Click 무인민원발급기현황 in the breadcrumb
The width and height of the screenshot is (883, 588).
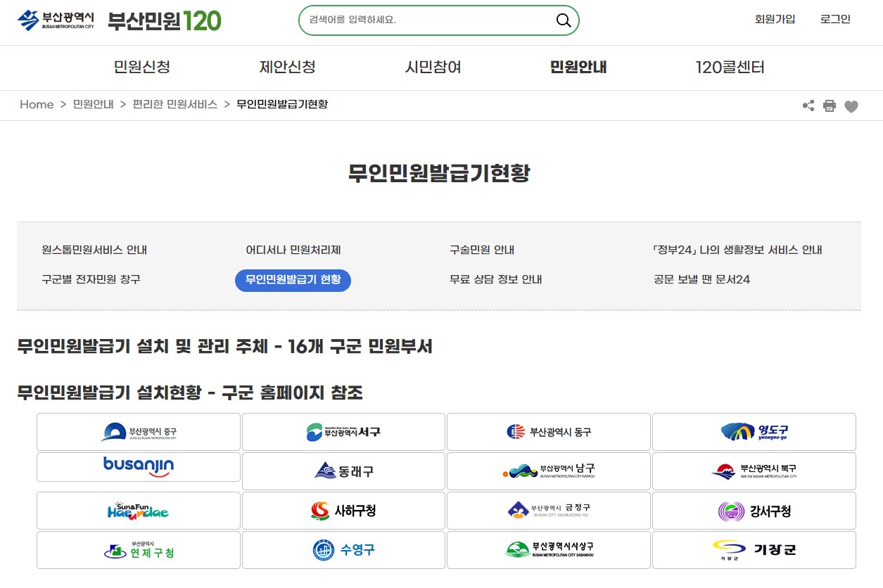pos(282,105)
